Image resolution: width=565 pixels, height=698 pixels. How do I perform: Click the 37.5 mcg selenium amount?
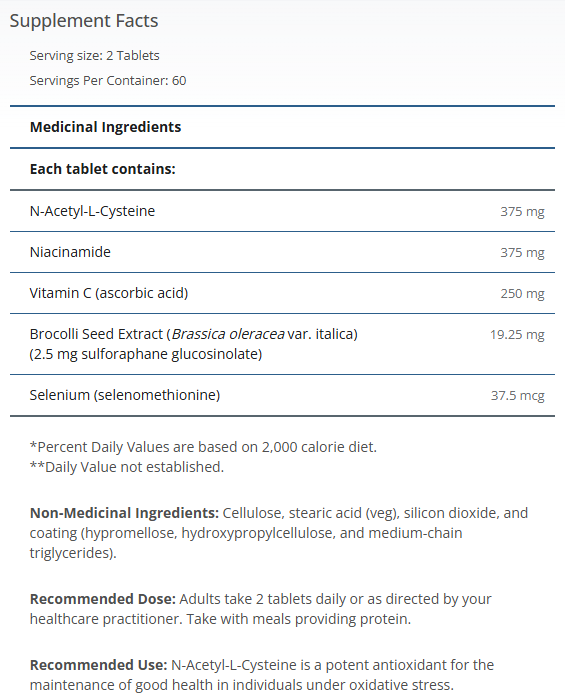517,395
